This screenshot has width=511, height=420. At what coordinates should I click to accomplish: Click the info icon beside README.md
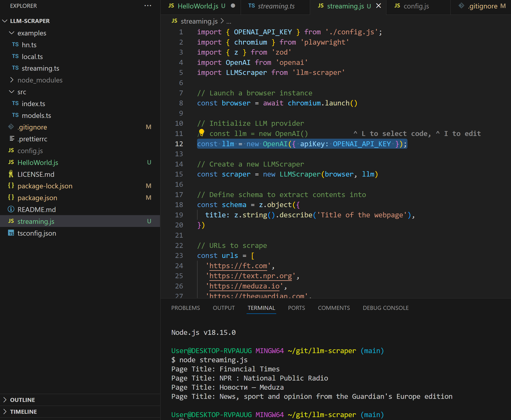[11, 209]
